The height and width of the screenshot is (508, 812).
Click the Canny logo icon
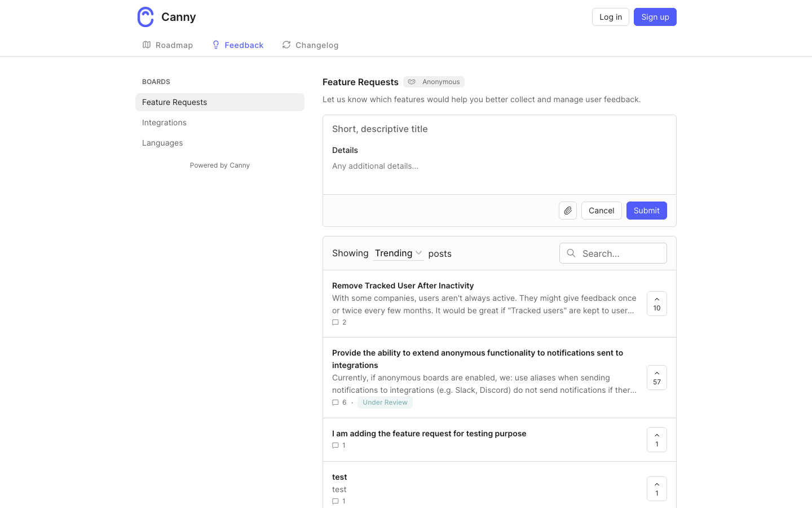coord(145,17)
